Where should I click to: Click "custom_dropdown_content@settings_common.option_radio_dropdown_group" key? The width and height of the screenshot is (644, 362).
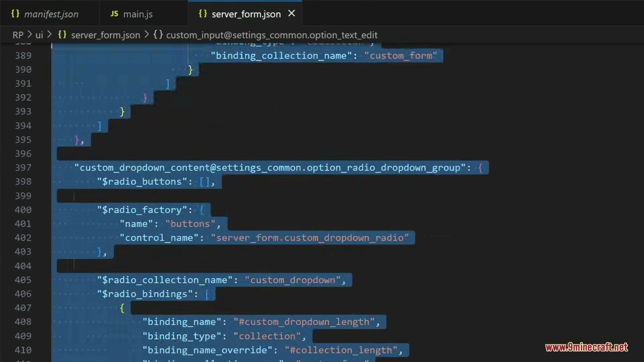click(270, 168)
